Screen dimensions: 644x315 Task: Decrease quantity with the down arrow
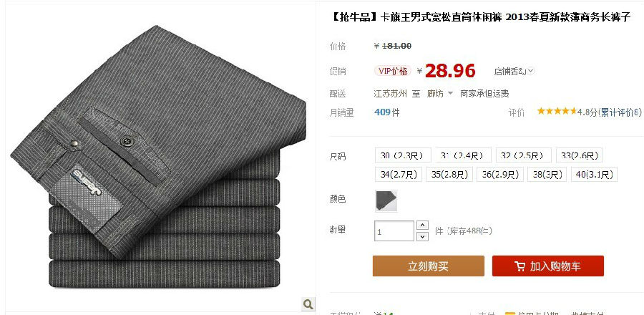(422, 236)
